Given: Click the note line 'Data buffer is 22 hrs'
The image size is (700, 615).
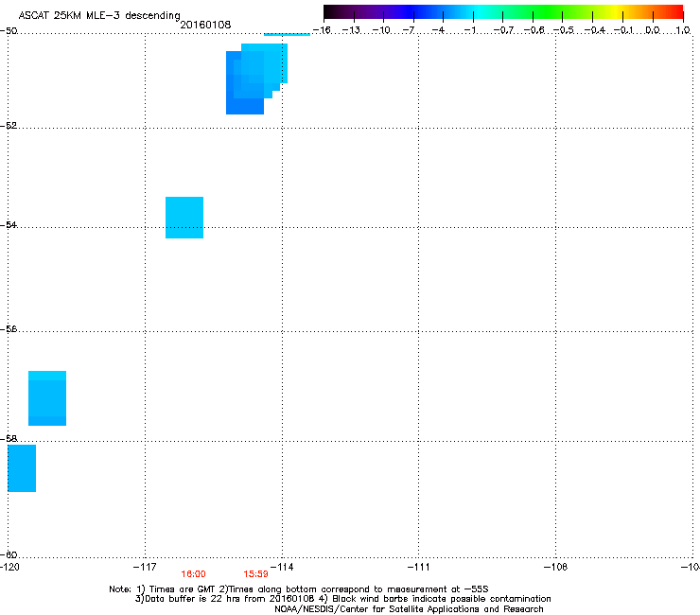Looking at the screenshot, I should (x=342, y=599).
